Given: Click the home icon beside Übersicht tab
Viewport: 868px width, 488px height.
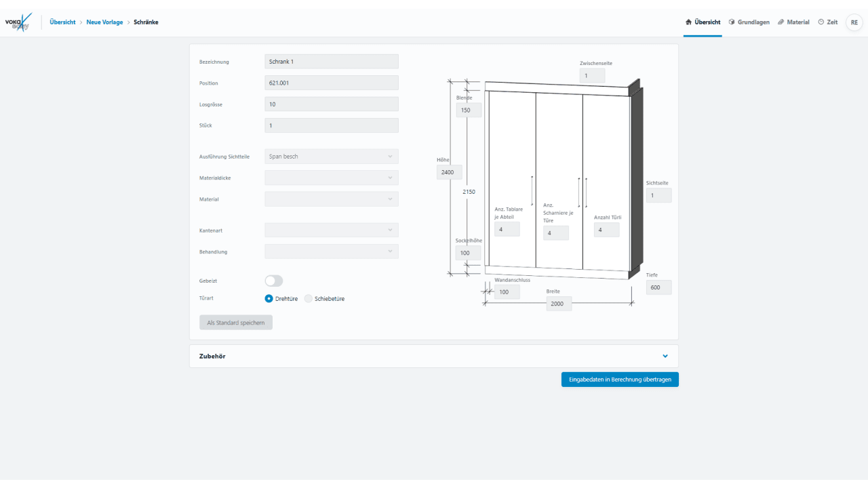Looking at the screenshot, I should 688,22.
